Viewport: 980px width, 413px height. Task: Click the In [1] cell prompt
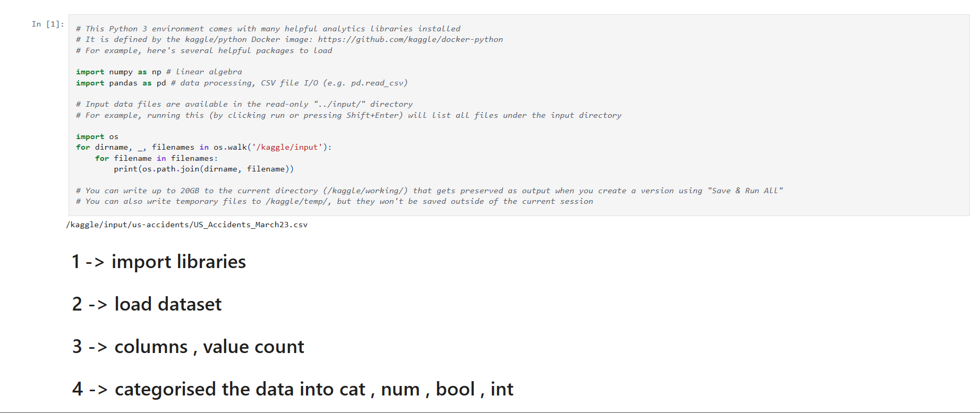click(x=47, y=24)
